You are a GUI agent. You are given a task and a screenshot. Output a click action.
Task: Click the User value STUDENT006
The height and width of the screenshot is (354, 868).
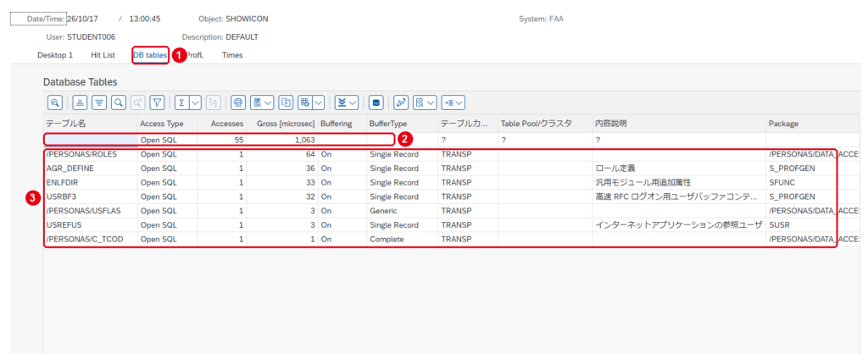coord(92,37)
